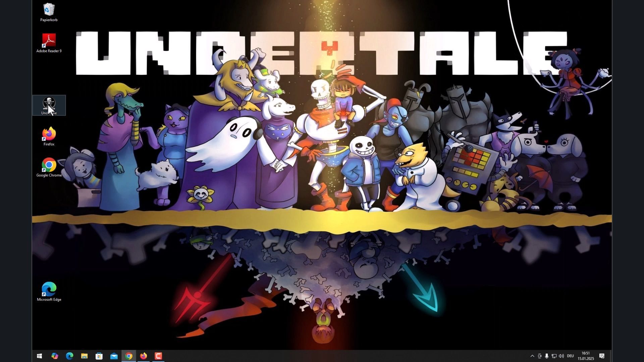Open the notification action center

coord(602,356)
